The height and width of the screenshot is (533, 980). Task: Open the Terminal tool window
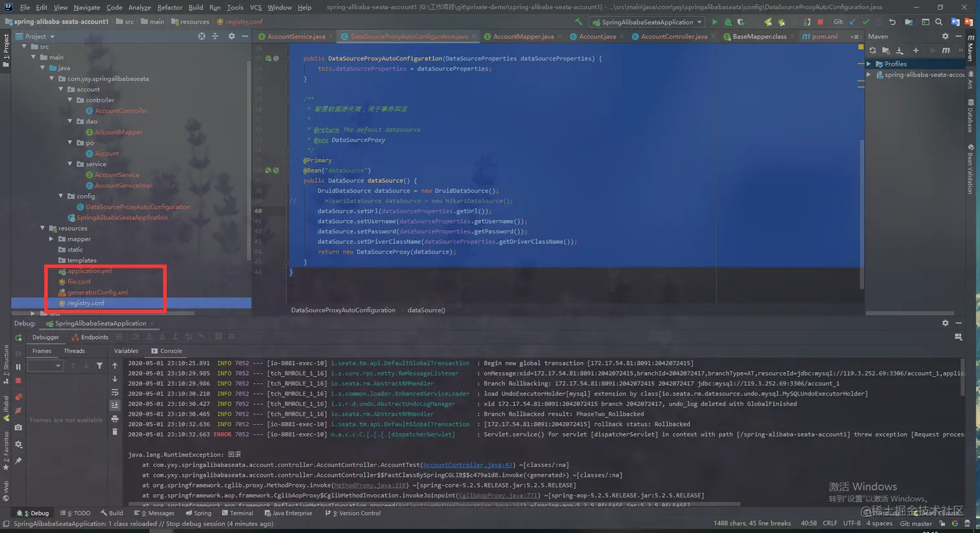pos(237,514)
